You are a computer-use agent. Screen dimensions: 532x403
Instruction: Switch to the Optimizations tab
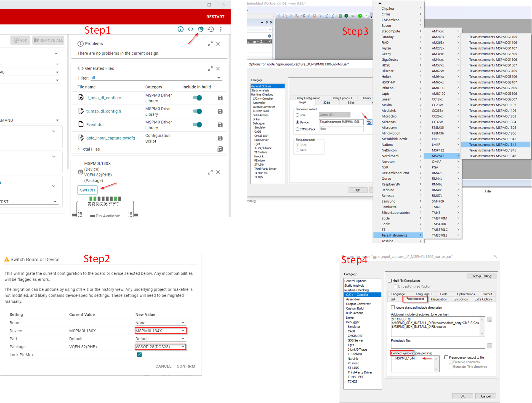tap(466, 294)
